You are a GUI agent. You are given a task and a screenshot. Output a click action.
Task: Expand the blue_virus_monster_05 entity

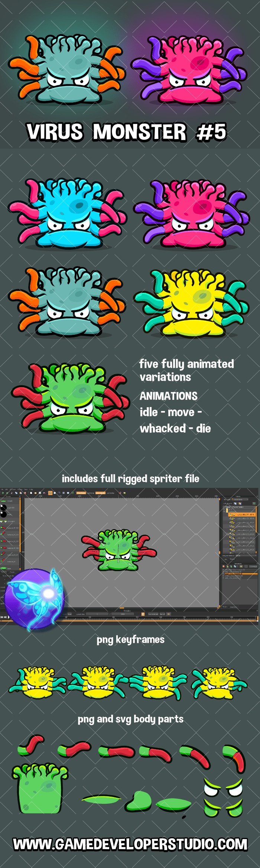tap(223, 571)
